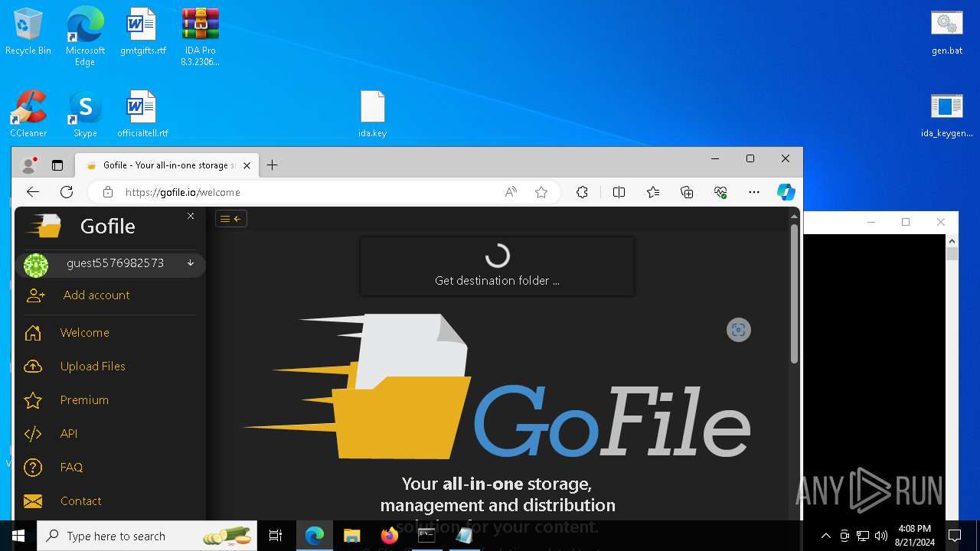The image size is (980, 551).
Task: Launch Firefox from taskbar
Action: (389, 536)
